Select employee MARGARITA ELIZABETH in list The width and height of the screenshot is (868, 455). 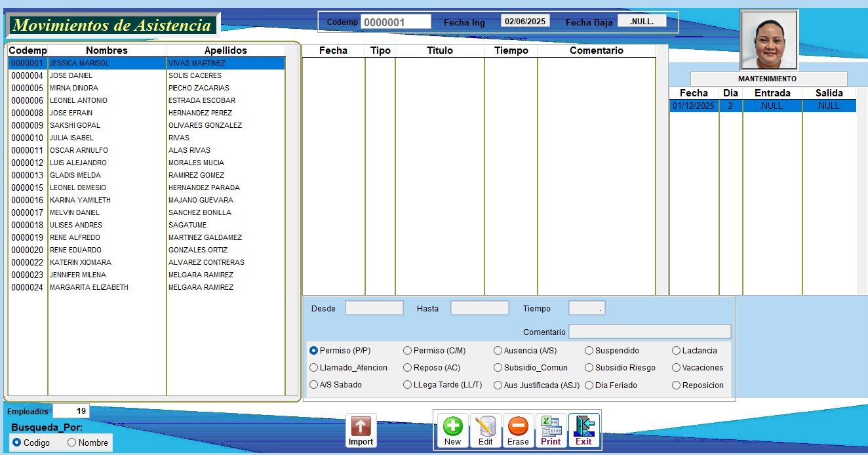click(89, 287)
